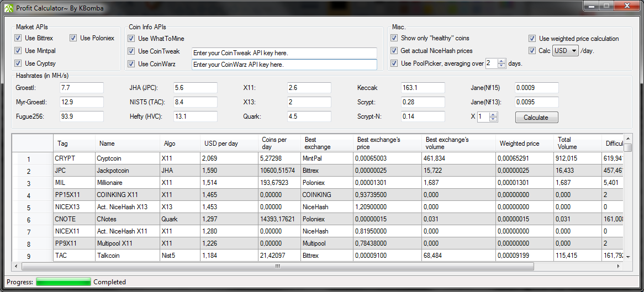
Task: Uncheck Use Cryptsy option
Action: (x=18, y=63)
